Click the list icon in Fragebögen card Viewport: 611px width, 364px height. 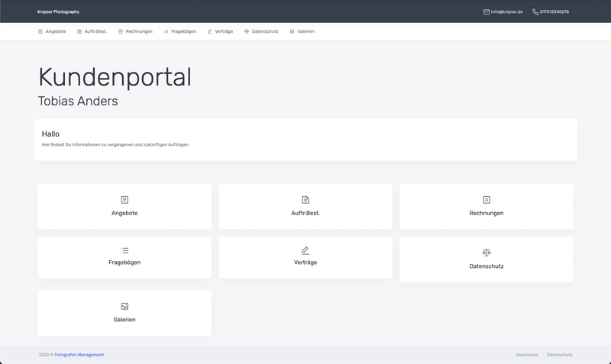point(124,250)
